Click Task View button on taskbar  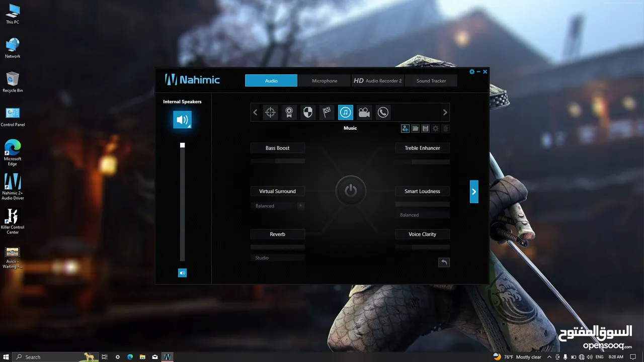(x=105, y=357)
